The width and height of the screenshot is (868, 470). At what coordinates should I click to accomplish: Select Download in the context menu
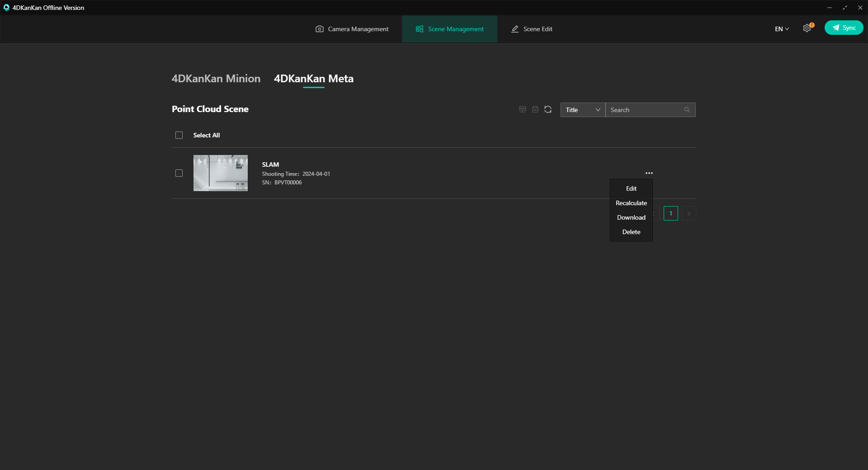pyautogui.click(x=631, y=217)
